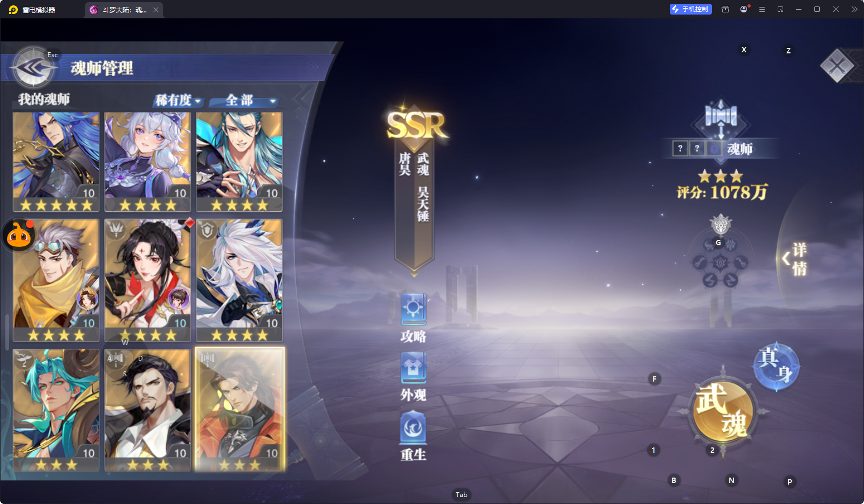
Task: Select the lavender-haired girl soul master card
Action: [x=148, y=162]
